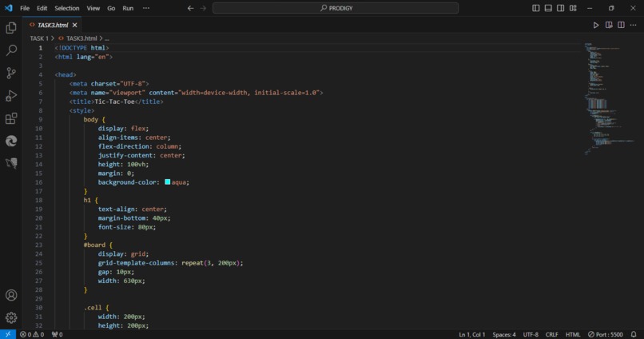644x339 pixels.
Task: Click Port: 5500 Live Server status
Action: [606, 334]
